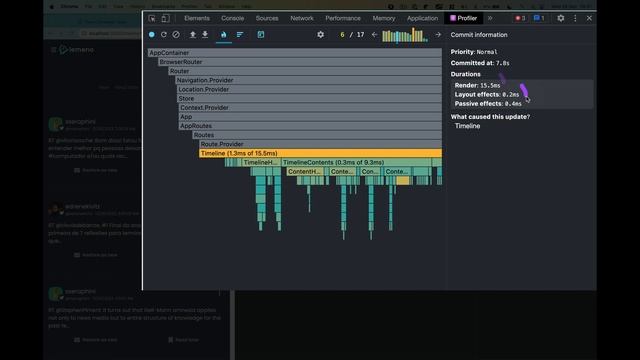640x360 pixels.
Task: Open the Performance tab
Action: pyautogui.click(x=343, y=18)
